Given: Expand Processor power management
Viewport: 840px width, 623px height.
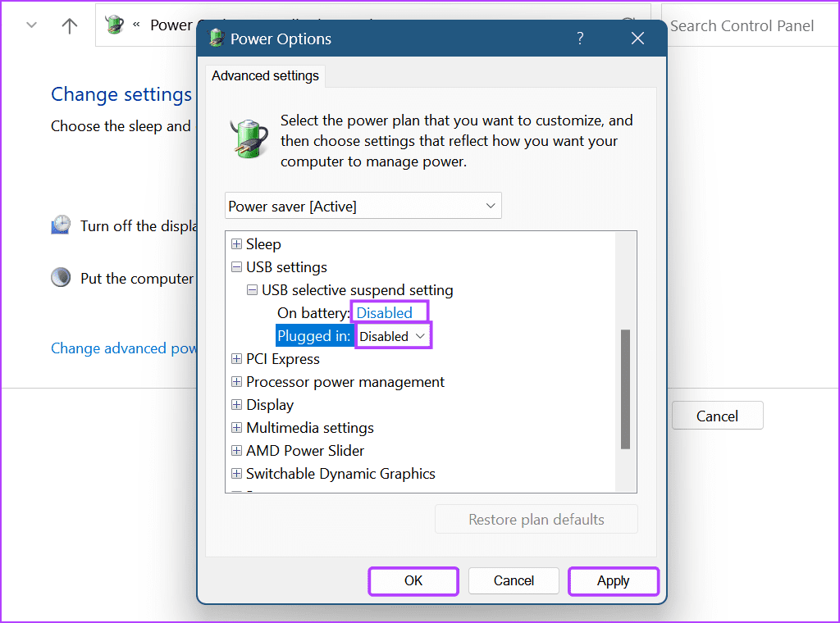Looking at the screenshot, I should tap(236, 381).
